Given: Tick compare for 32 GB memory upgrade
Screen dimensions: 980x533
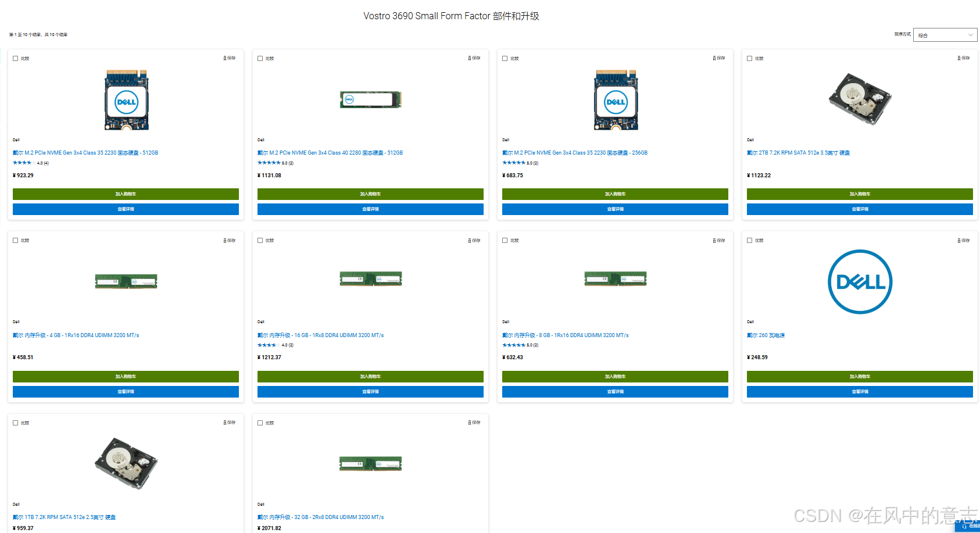Looking at the screenshot, I should [260, 423].
